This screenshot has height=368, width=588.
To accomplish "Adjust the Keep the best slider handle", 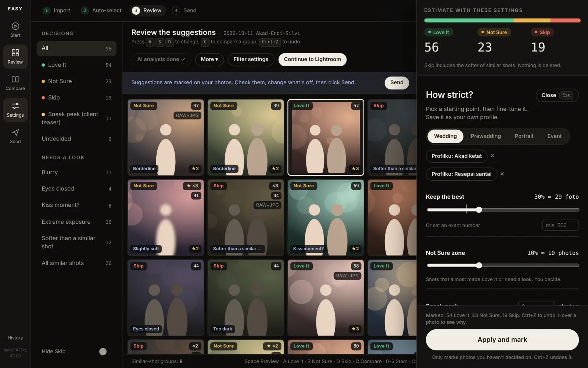I will click(479, 210).
